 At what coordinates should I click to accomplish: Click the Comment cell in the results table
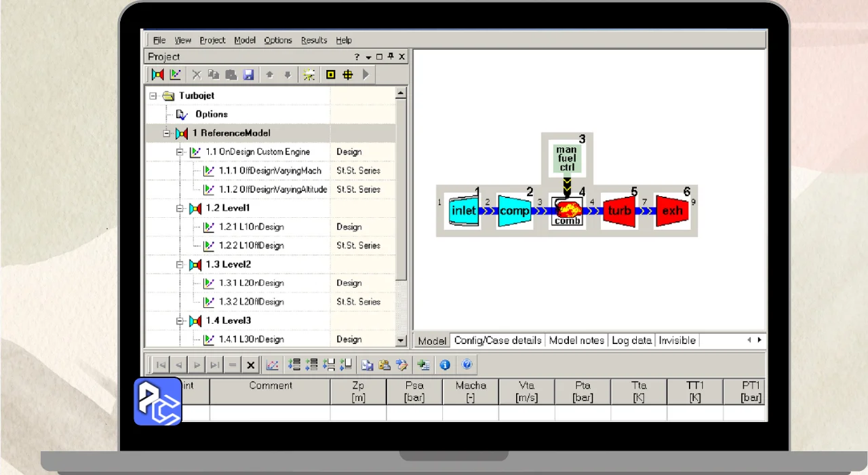(x=270, y=413)
